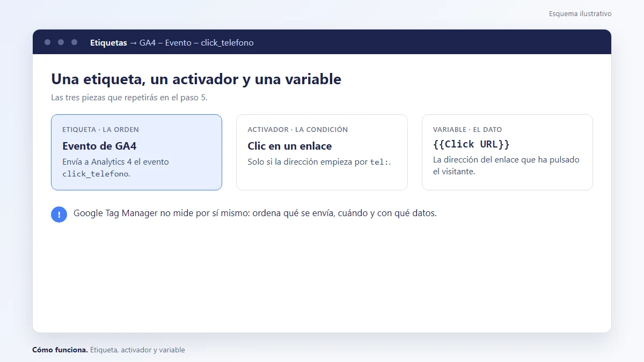Click the second (middle) window dot in the title bar

61,42
